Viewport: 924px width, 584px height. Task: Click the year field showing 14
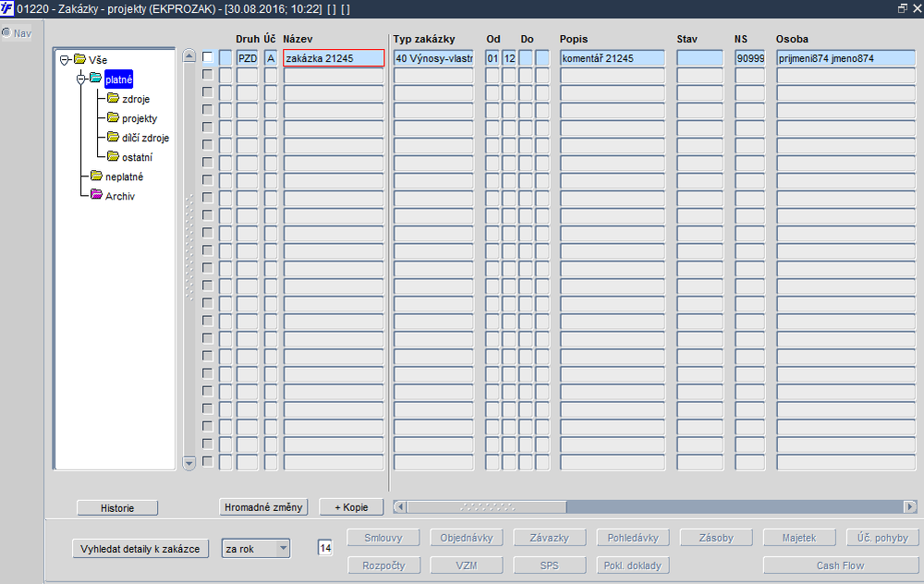pos(325,548)
